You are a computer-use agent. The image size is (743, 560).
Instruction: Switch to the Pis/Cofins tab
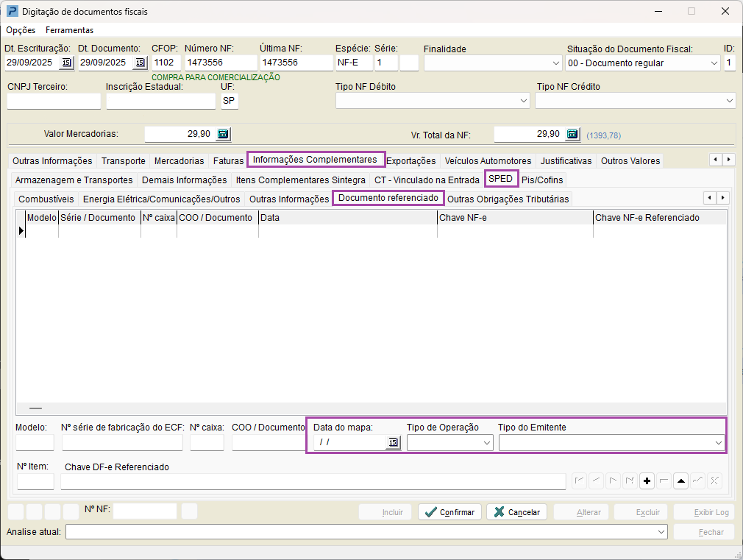click(x=542, y=180)
